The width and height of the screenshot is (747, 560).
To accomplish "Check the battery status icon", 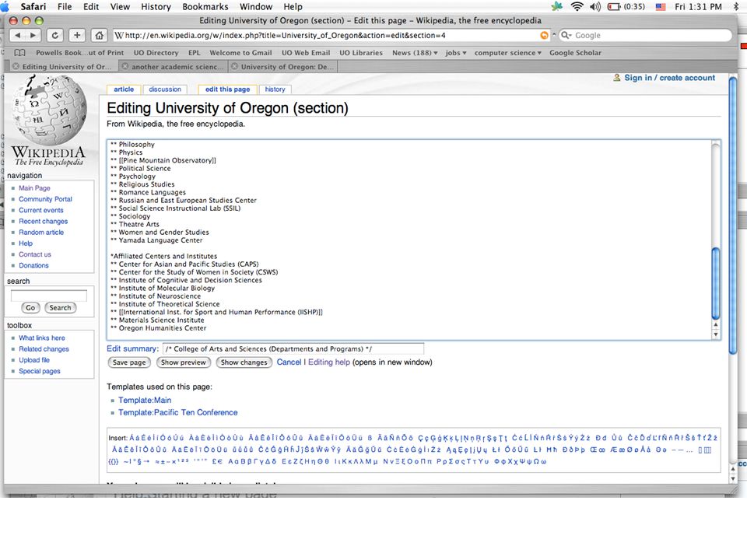I will pyautogui.click(x=614, y=7).
